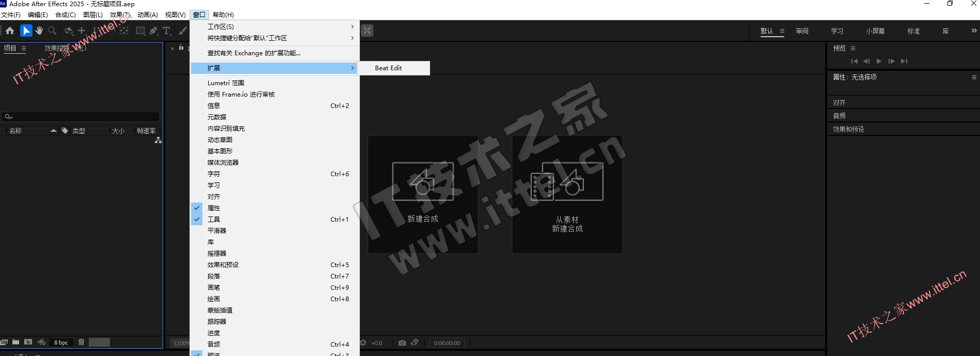Choose Lumetri 范围 from menu
This screenshot has width=980, height=356.
click(275, 83)
